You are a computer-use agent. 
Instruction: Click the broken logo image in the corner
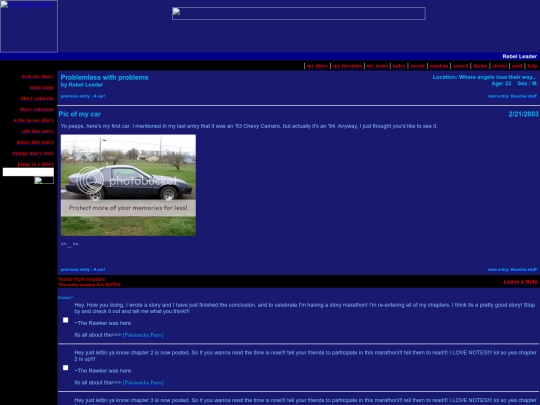click(x=29, y=26)
